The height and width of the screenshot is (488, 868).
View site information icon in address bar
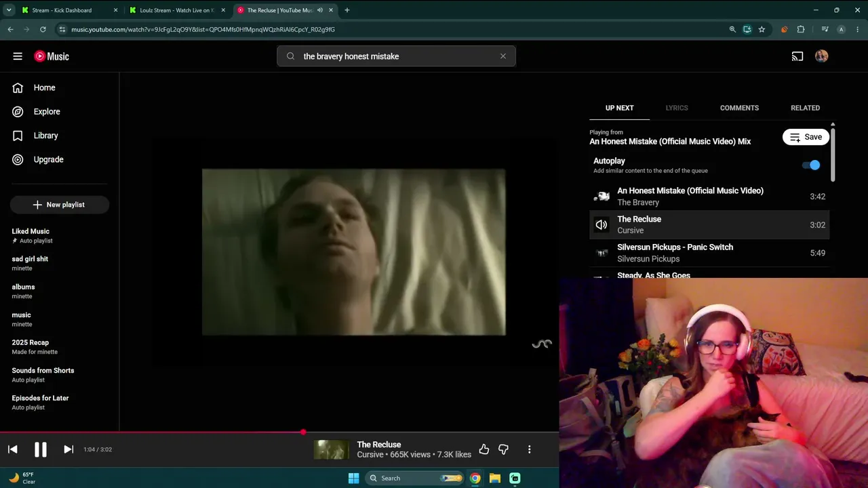(62, 29)
